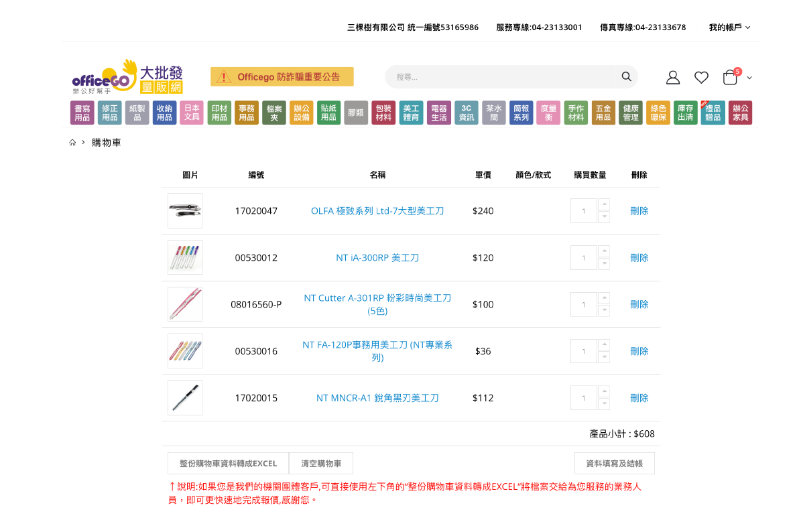The width and height of the screenshot is (799, 532).
Task: Open the wishlist heart icon
Action: point(701,78)
